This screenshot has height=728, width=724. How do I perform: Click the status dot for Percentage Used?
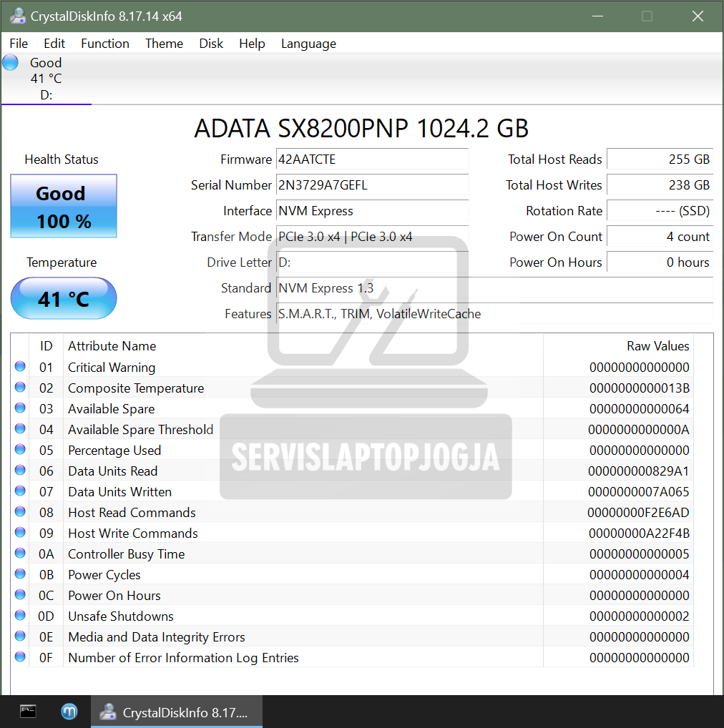pos(20,449)
